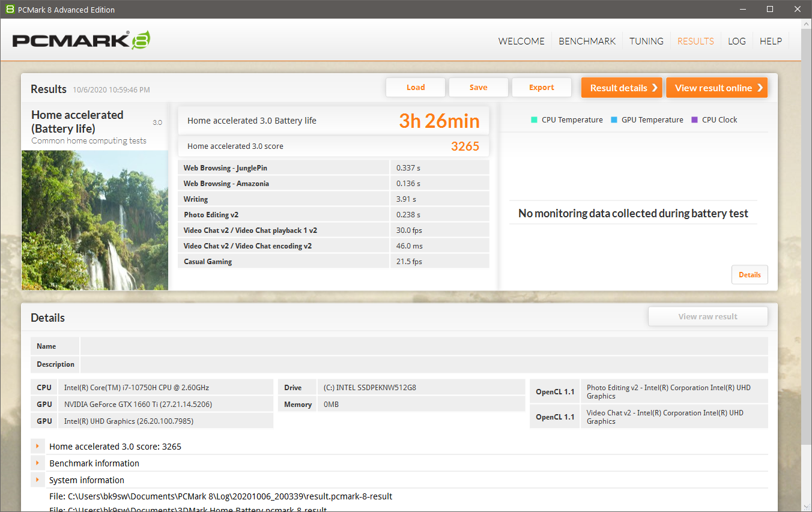Maximize the PCMark 8 window
This screenshot has height=512, width=812.
(x=770, y=9)
